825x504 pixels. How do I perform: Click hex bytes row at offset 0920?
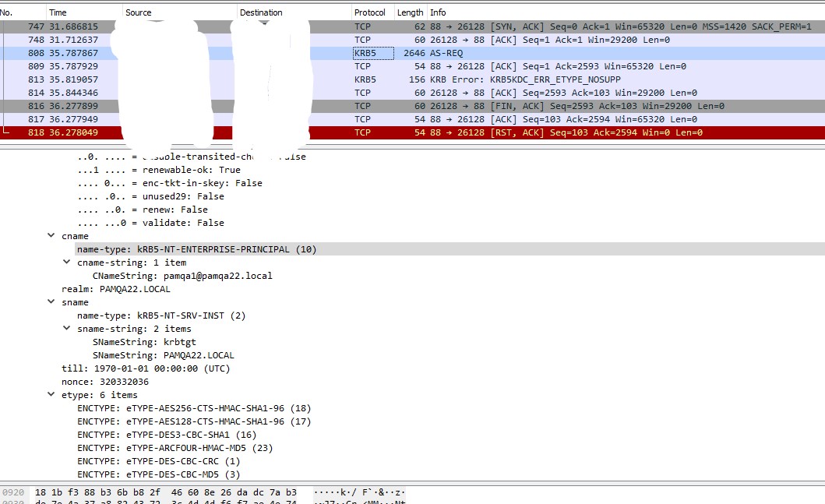(166, 492)
